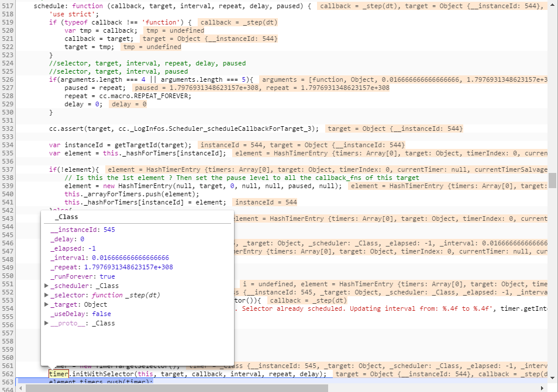558x392 pixels.
Task: Click 'paused = repeat;' statement on line 527
Action: [x=95, y=88]
